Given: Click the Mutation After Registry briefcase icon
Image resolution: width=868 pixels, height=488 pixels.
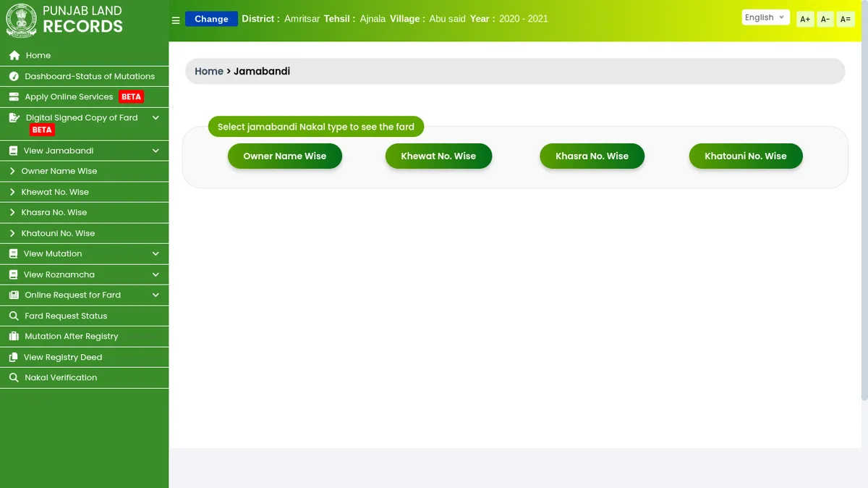Looking at the screenshot, I should tap(14, 337).
